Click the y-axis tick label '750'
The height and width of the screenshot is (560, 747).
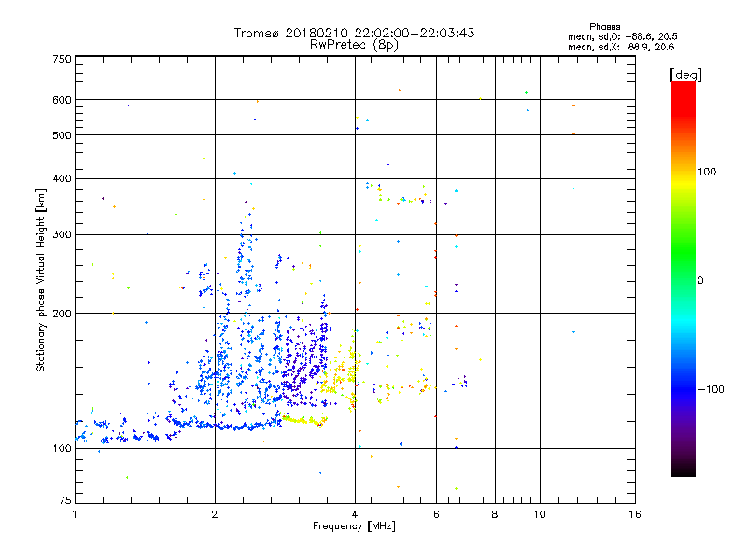[62, 59]
